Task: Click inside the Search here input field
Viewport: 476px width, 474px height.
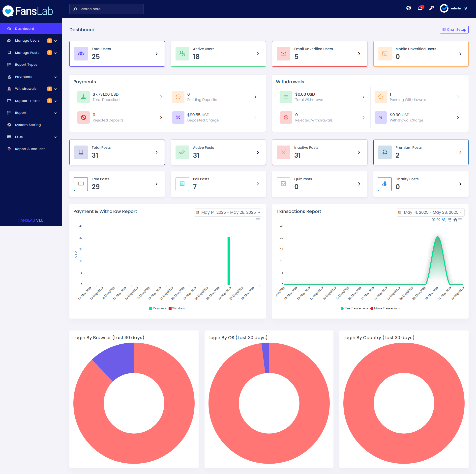Action: (x=107, y=9)
